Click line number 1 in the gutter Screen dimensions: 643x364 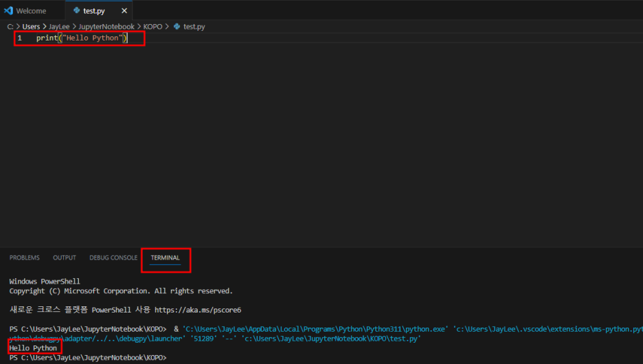19,38
